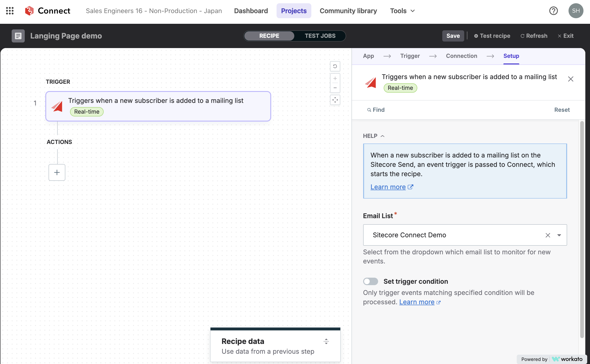
Task: Zoom in the recipe canvas
Action: click(x=335, y=78)
